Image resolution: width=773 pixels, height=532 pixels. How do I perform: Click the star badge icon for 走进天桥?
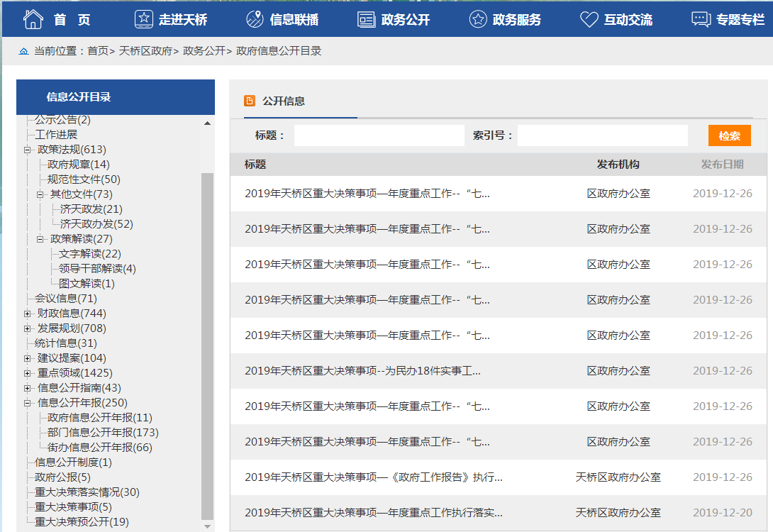coord(143,20)
